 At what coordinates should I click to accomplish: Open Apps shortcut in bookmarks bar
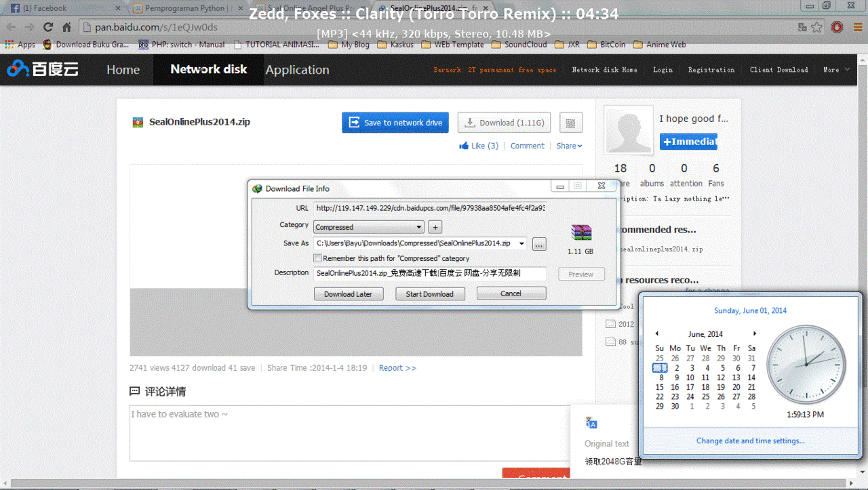click(x=20, y=45)
